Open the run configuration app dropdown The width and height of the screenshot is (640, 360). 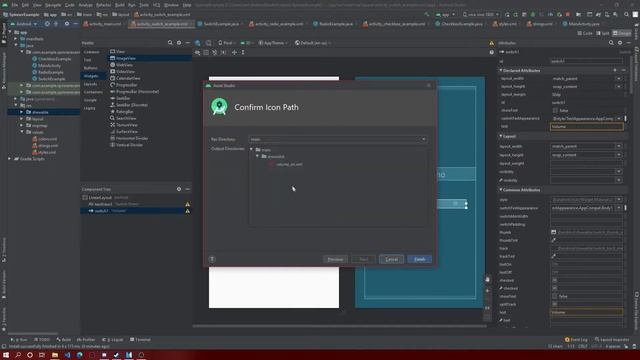pos(445,14)
